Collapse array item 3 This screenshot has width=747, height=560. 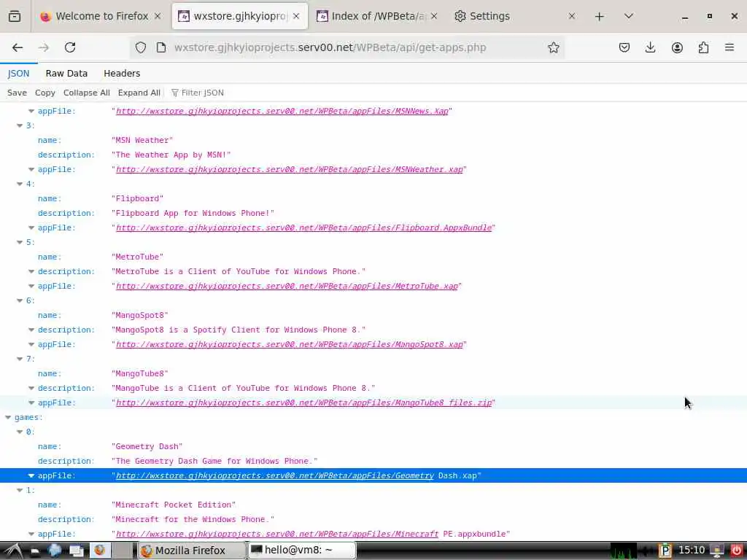coord(20,125)
